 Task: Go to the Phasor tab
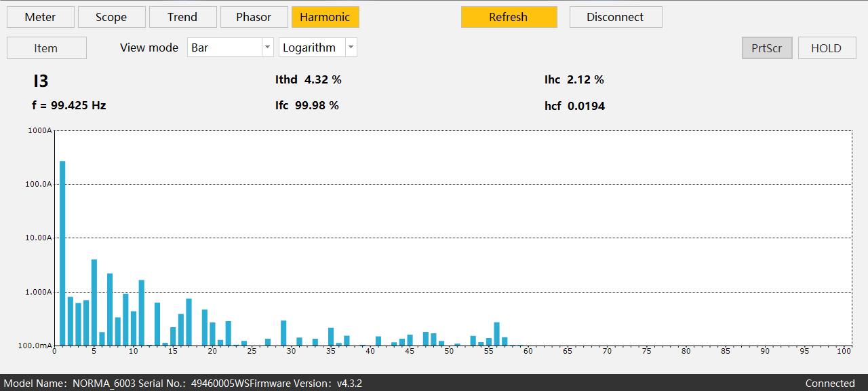pyautogui.click(x=254, y=17)
